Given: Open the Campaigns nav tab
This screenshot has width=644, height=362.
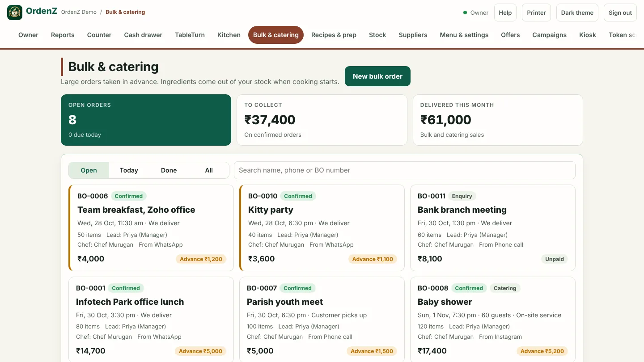Looking at the screenshot, I should 549,35.
